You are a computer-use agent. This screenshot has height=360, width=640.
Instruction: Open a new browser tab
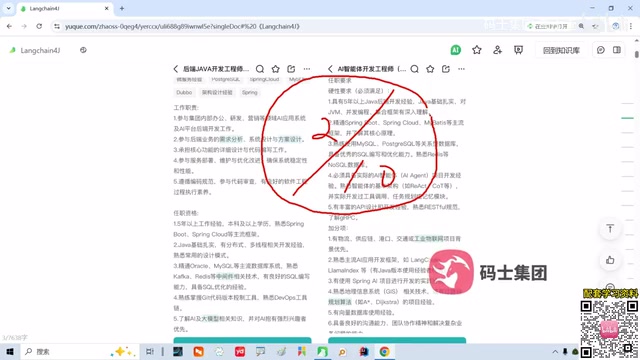coord(122,8)
